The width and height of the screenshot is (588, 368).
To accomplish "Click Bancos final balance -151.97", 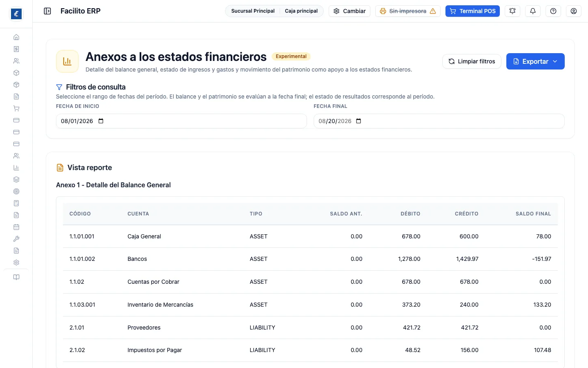I will point(541,259).
